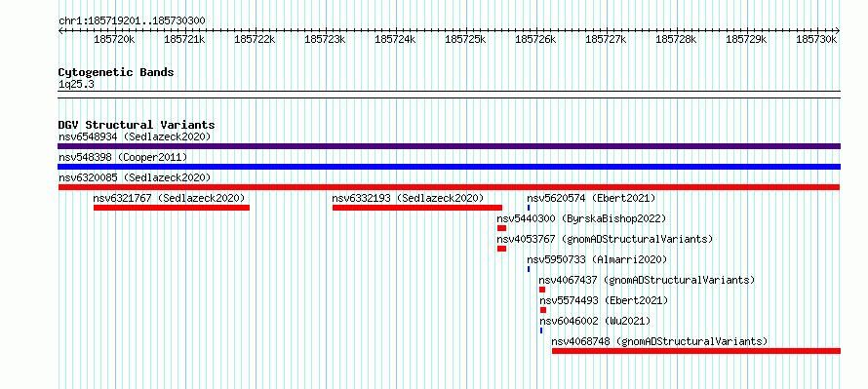Click the red bar under nsv4068748
This screenshot has width=868, height=389.
point(695,351)
